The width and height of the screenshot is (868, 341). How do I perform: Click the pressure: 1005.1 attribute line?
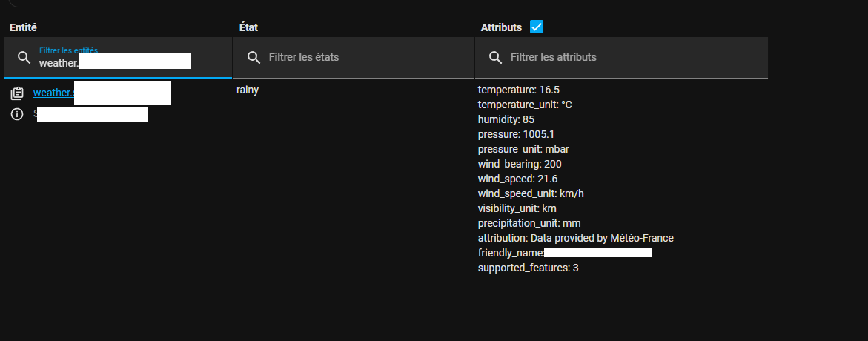(516, 134)
